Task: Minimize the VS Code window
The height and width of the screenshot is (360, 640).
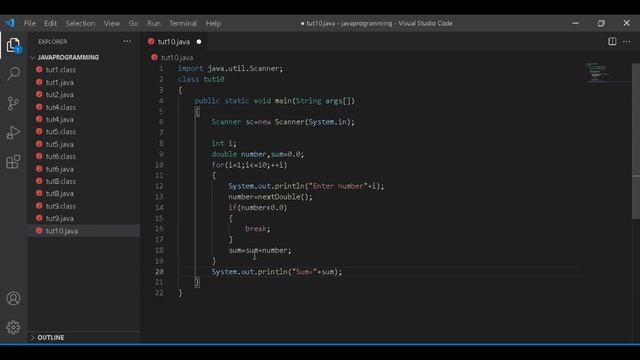Action: point(576,23)
